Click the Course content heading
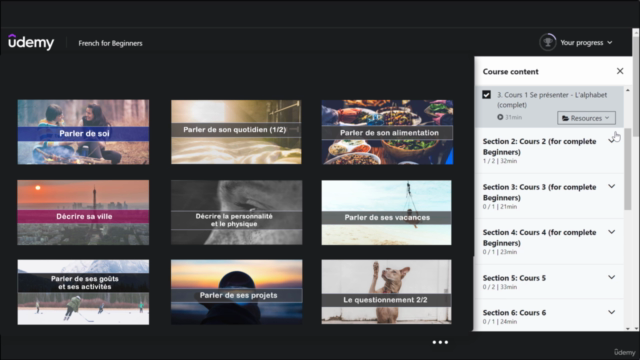 click(x=510, y=71)
